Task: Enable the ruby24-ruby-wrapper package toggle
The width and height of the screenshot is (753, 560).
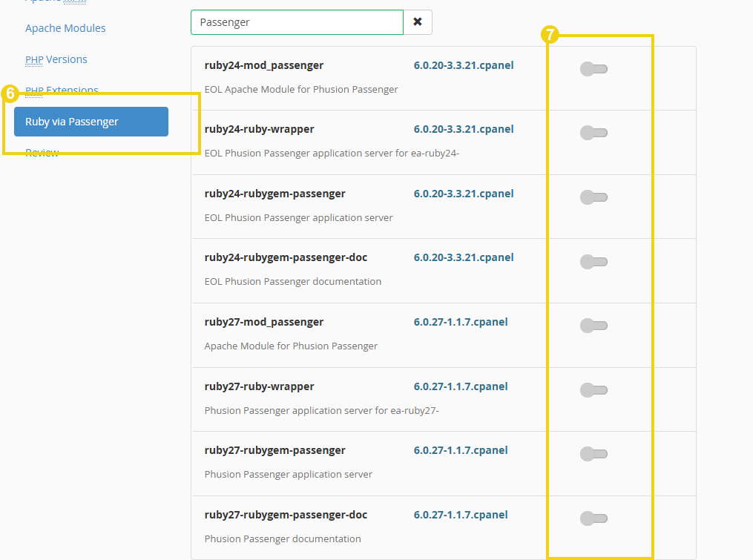Action: [593, 133]
